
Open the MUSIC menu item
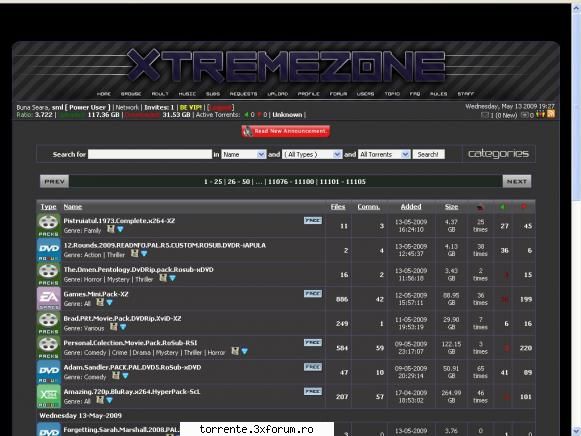187,94
